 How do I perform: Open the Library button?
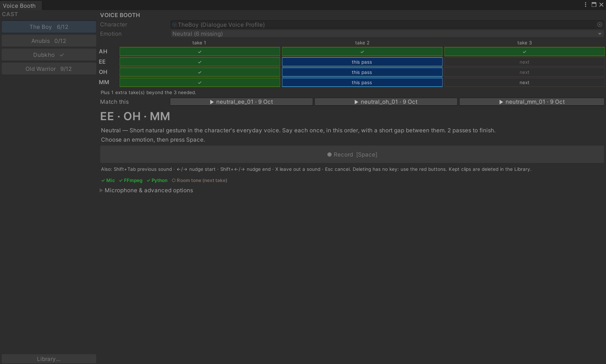(x=49, y=359)
